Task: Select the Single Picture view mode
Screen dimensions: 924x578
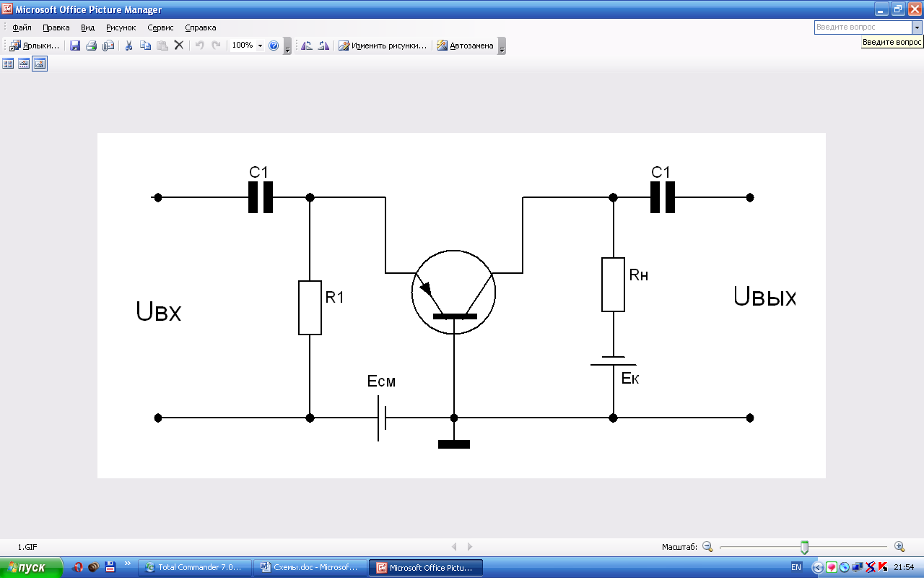Action: 40,64
